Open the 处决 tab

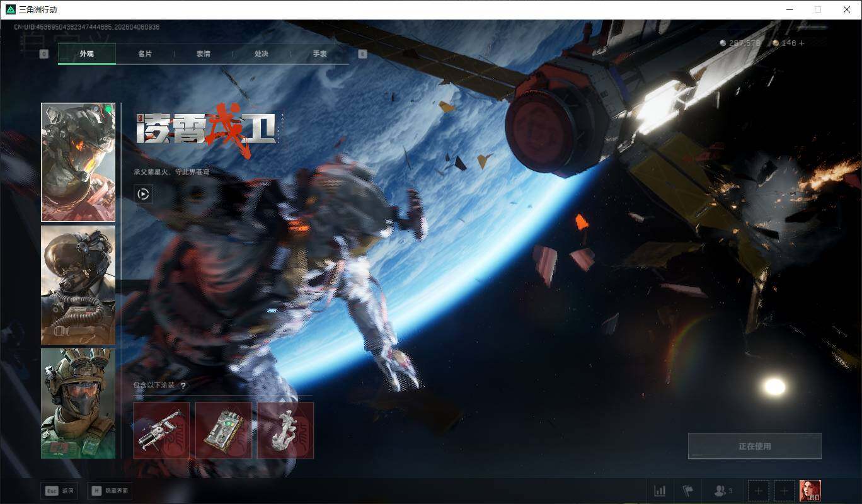[261, 54]
